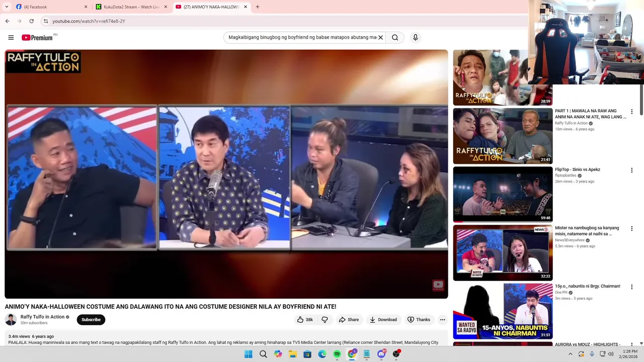The image size is (644, 362).
Task: Open Windows taskbar search
Action: [x=263, y=354]
